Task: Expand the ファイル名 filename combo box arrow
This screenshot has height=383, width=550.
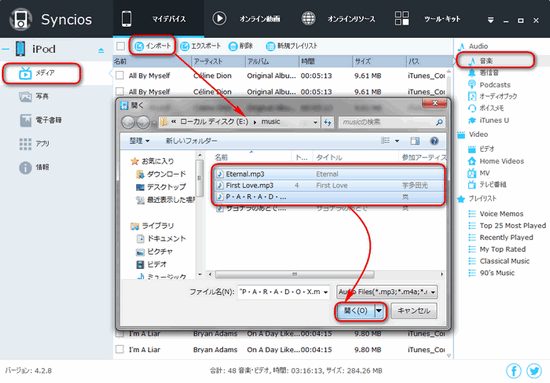Action: click(326, 292)
